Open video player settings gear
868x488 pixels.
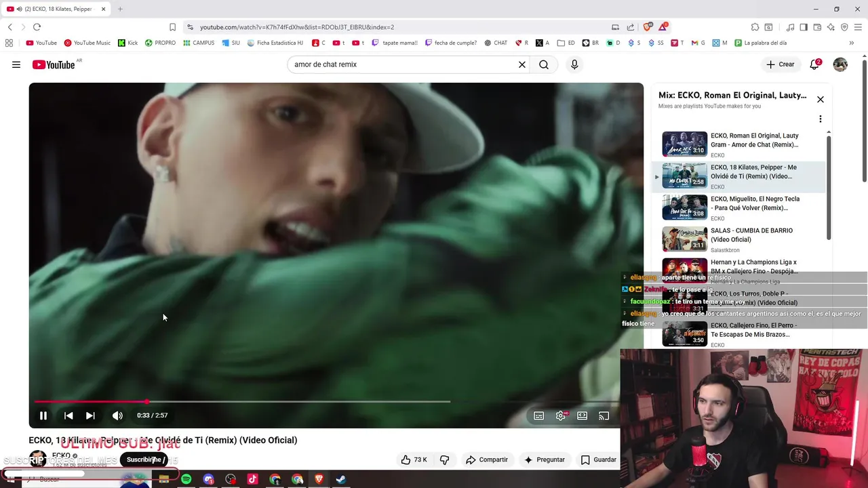(561, 415)
